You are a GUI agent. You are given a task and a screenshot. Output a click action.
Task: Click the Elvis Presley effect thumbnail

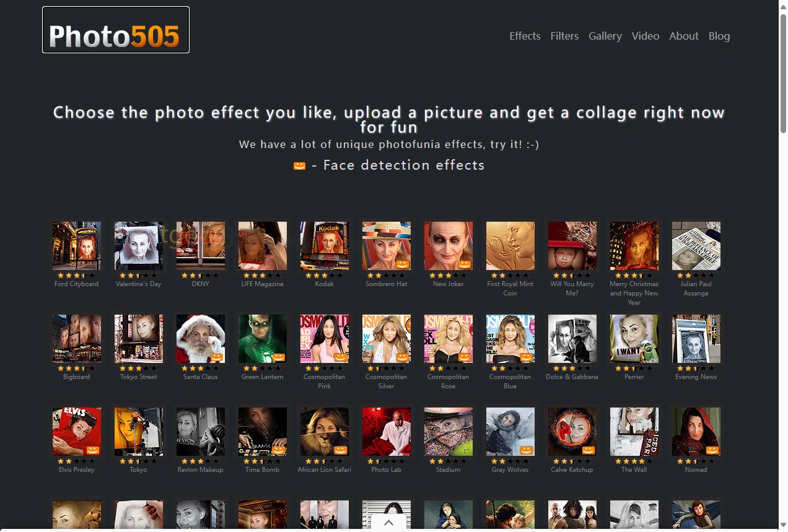tap(77, 431)
